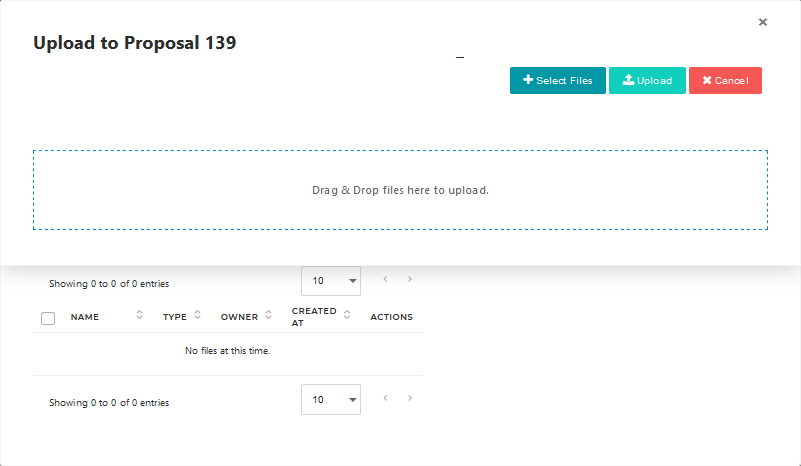Click the 'Upload to Proposal 139' title
The height and width of the screenshot is (466, 801).
pyautogui.click(x=135, y=43)
